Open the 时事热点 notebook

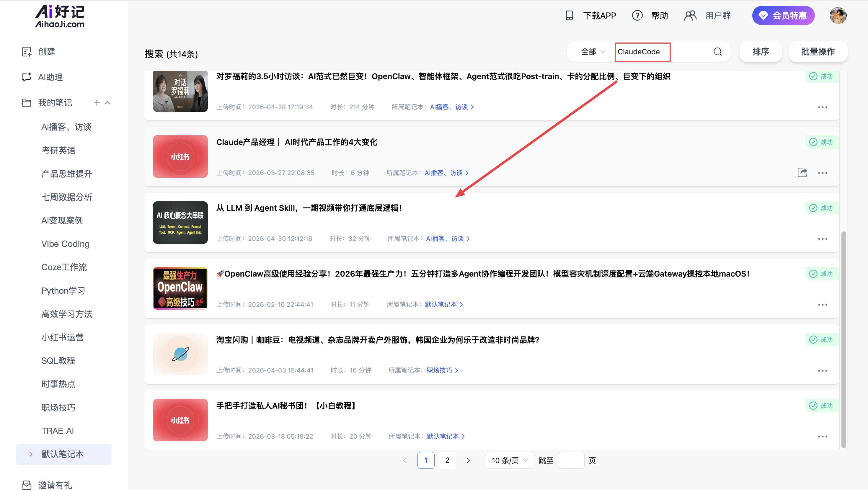pyautogui.click(x=58, y=384)
